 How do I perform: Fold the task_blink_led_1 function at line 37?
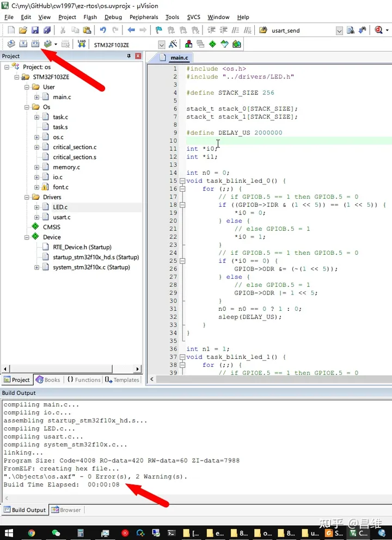click(182, 357)
